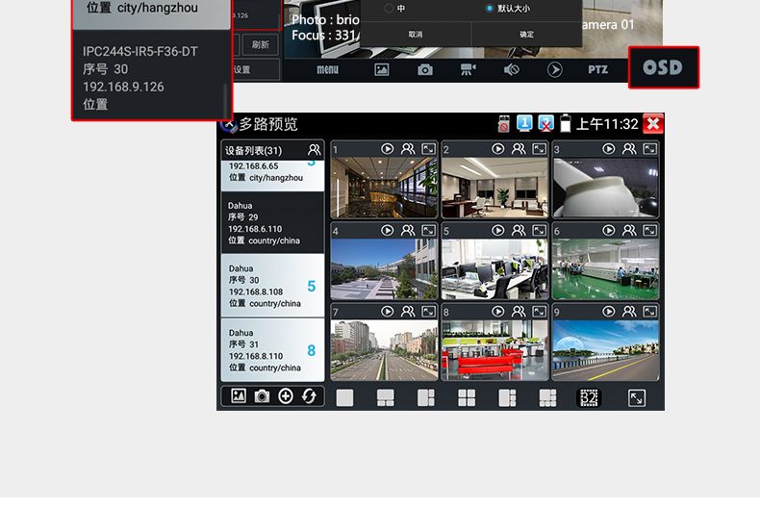Open the users icon beside 设备列表(31)
This screenshot has width=760, height=532.
coord(314,150)
